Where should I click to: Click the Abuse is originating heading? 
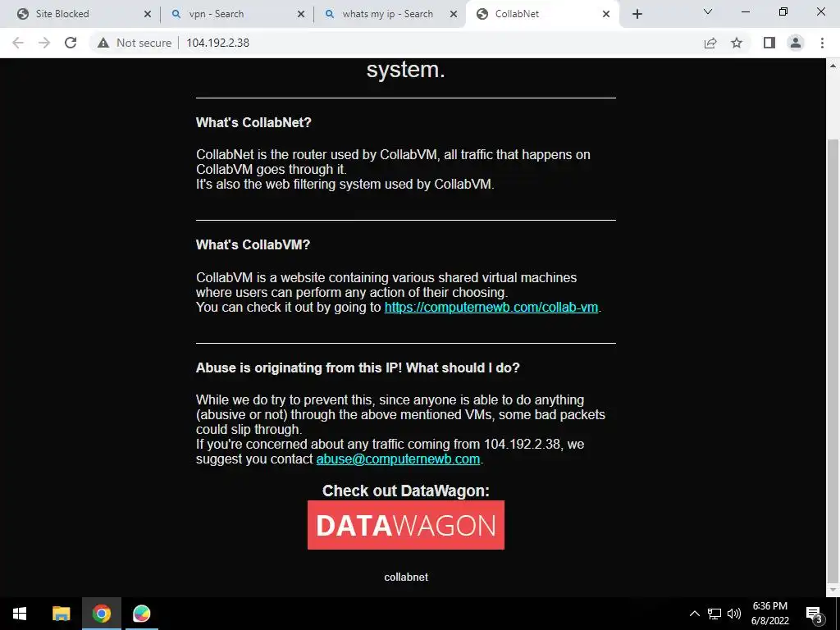click(358, 368)
